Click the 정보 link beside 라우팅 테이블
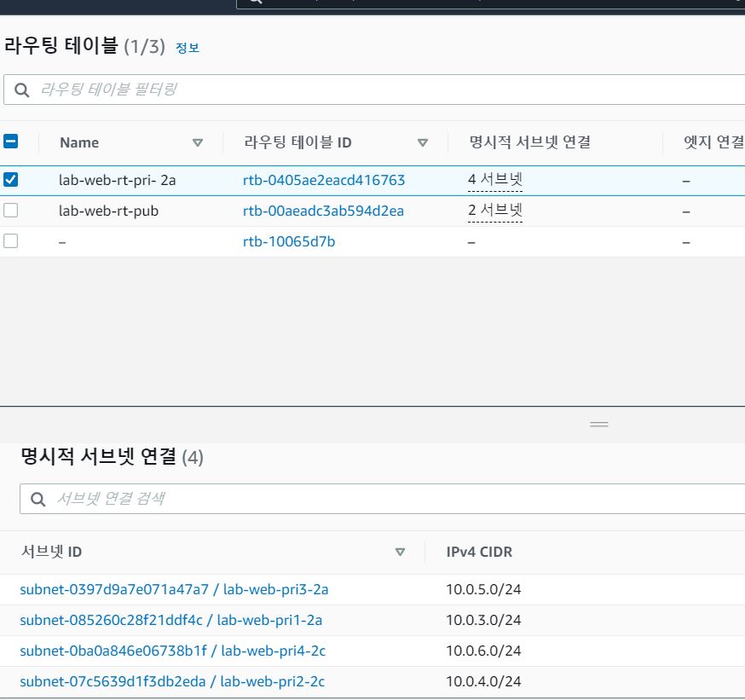The image size is (745, 700). [x=188, y=48]
